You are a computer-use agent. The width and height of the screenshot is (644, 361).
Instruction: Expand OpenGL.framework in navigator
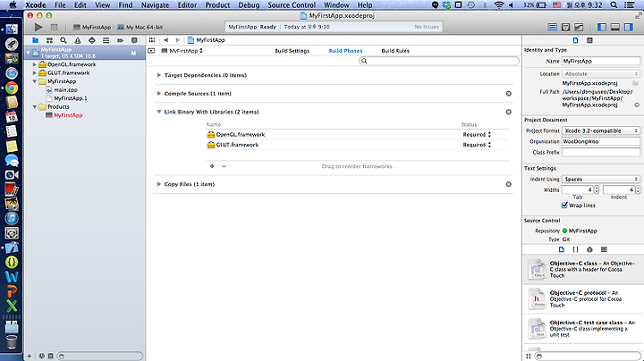tap(35, 64)
